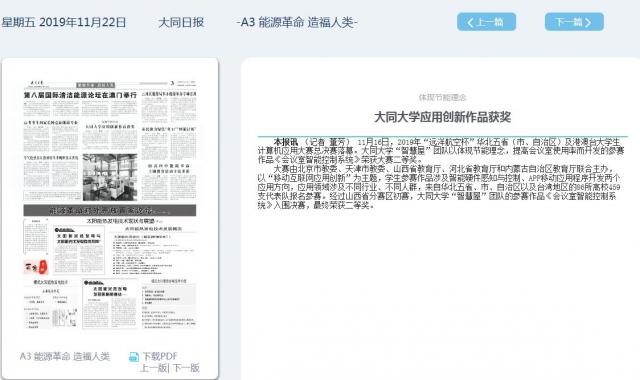
Task: Click the right chevron inside 下一篇 button
Action: click(x=588, y=22)
